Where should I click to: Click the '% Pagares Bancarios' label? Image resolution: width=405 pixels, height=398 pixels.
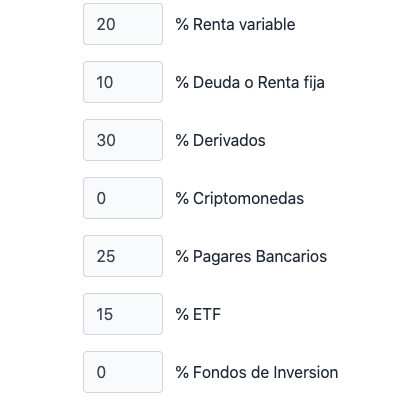click(251, 257)
